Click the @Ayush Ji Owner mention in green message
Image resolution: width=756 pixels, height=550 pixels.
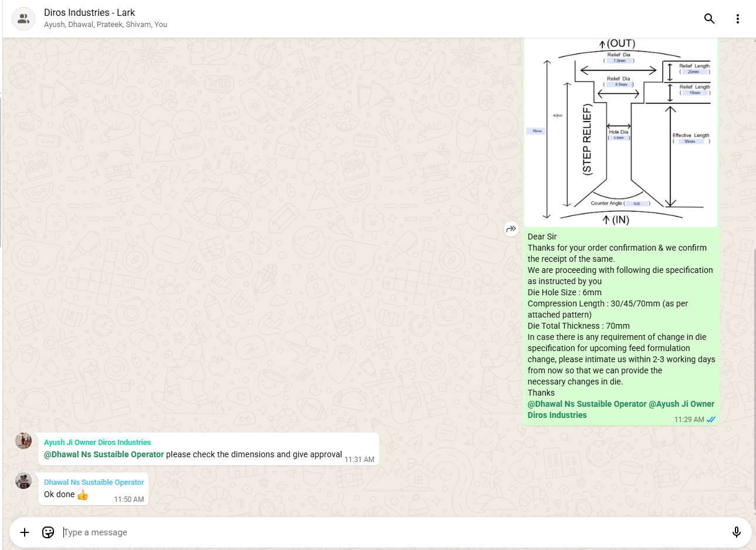pyautogui.click(x=681, y=404)
